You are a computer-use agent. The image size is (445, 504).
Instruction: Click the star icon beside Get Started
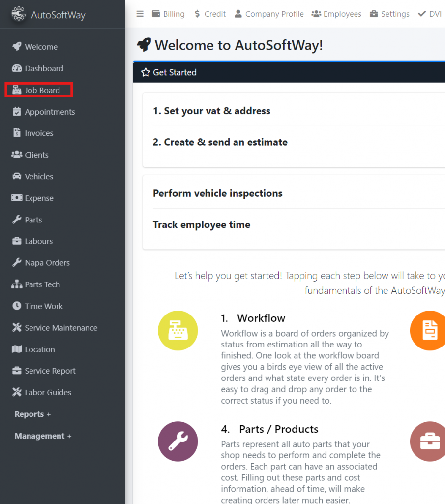146,72
